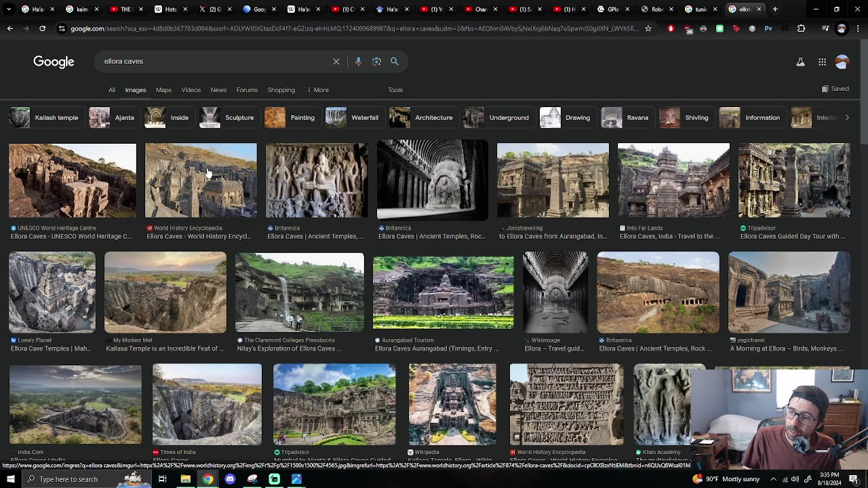This screenshot has height=488, width=868.
Task: Open Task View on taskbar
Action: (163, 479)
